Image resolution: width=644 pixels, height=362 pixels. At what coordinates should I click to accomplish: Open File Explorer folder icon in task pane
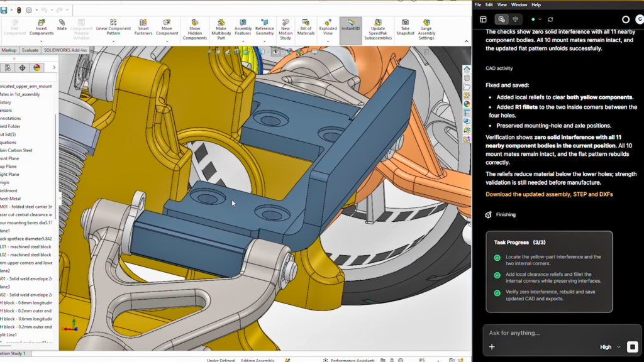tap(467, 87)
